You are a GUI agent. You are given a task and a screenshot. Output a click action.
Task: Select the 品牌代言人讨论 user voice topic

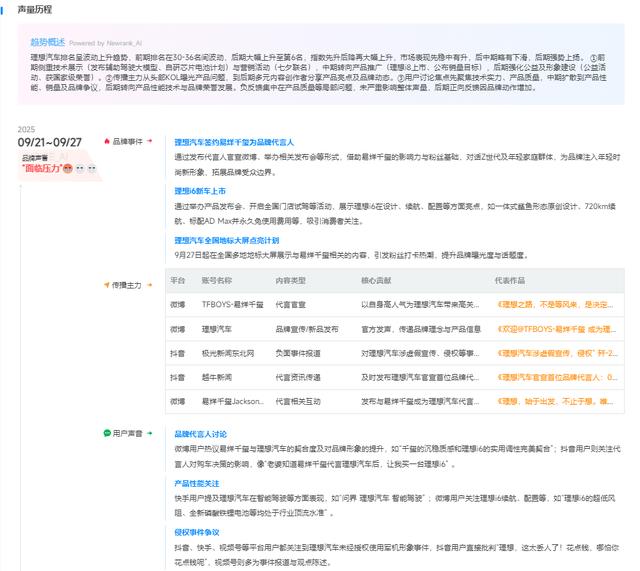coord(201,434)
